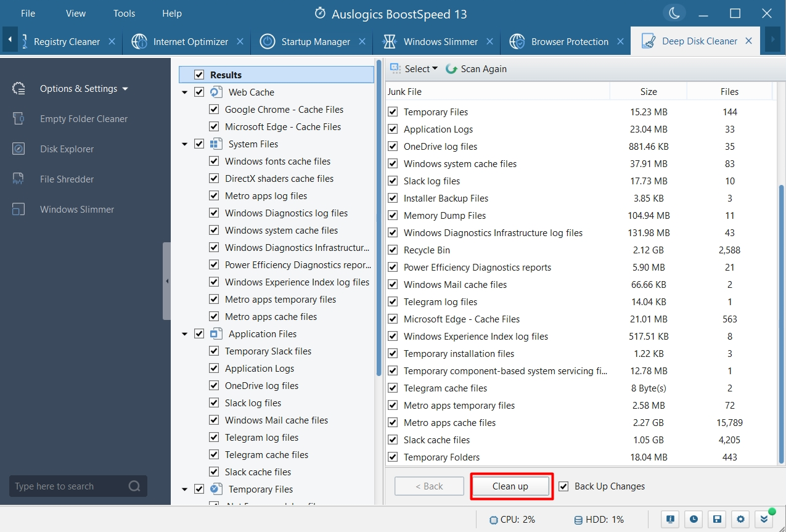Click the Scan Again refresh icon
This screenshot has height=532, width=786.
click(451, 69)
